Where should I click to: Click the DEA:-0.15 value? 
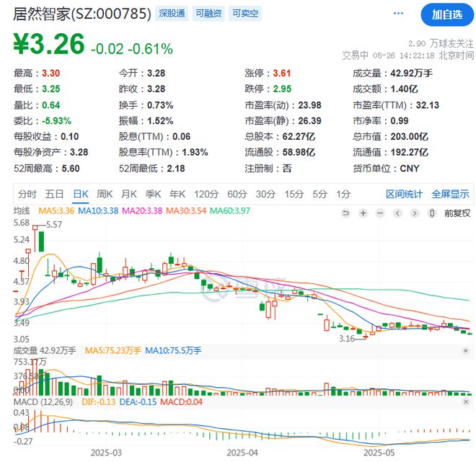point(138,402)
